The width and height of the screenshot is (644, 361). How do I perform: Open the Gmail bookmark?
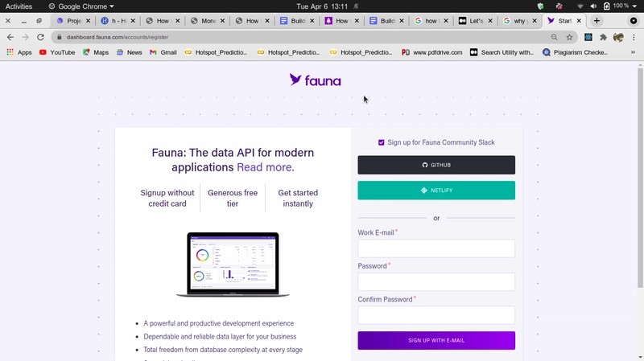pos(163,52)
